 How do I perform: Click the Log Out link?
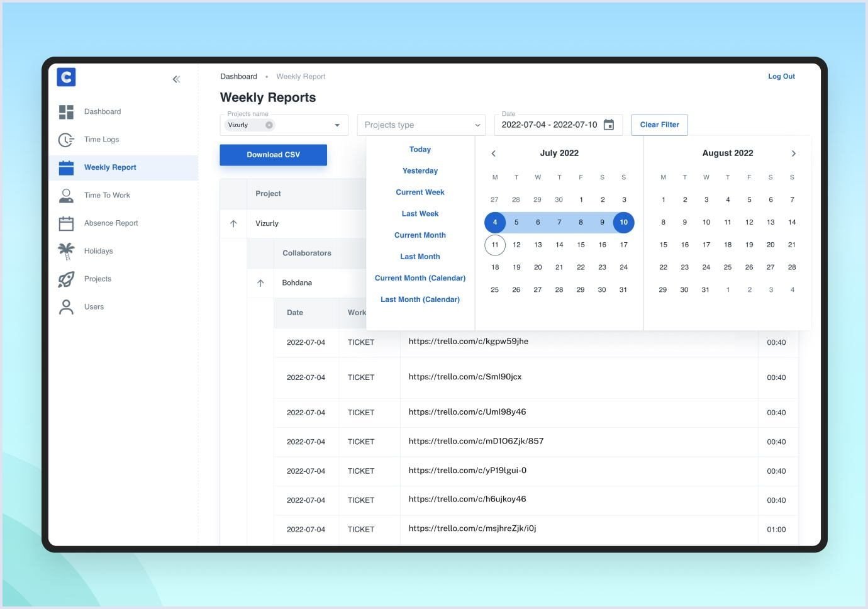click(781, 76)
